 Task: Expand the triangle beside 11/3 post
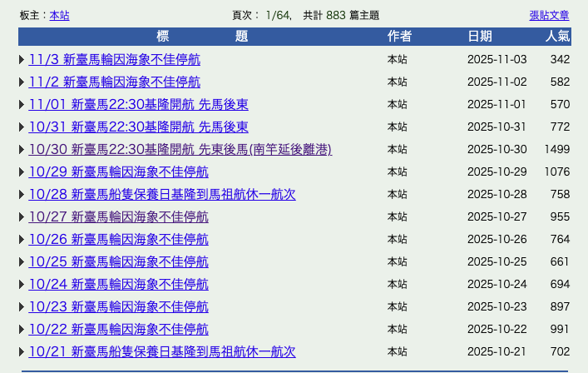[x=22, y=60]
